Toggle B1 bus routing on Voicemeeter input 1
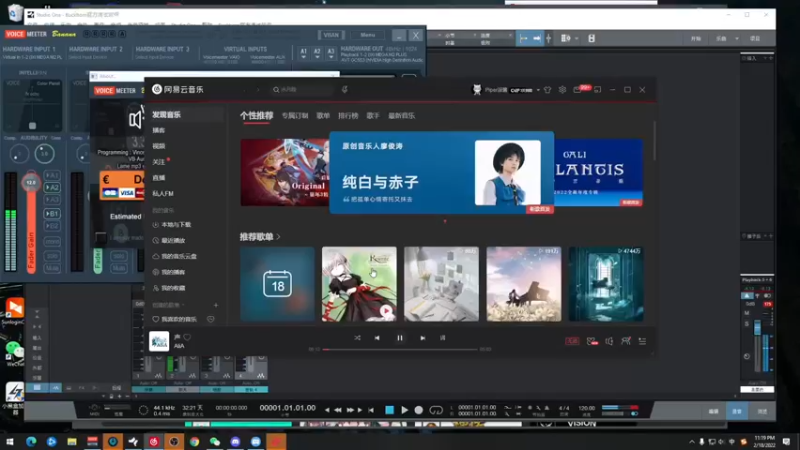The width and height of the screenshot is (800, 450). [52, 214]
